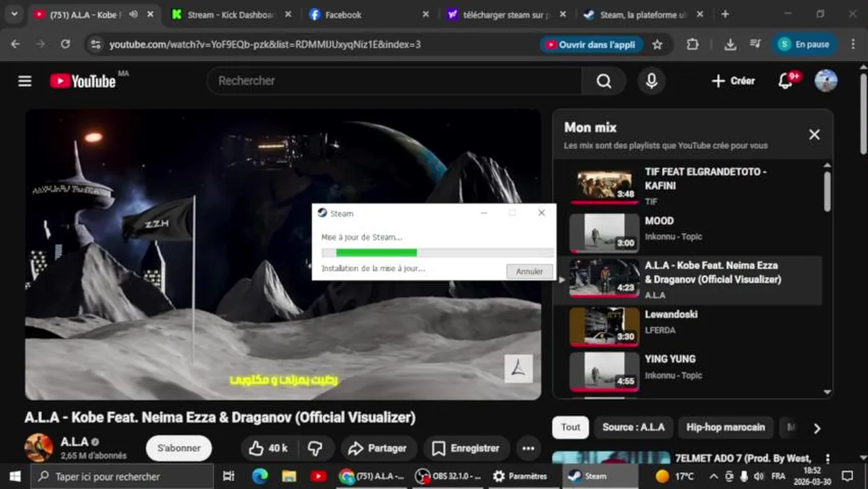The image size is (868, 489).
Task: Open the account avatar menu
Action: tap(826, 80)
